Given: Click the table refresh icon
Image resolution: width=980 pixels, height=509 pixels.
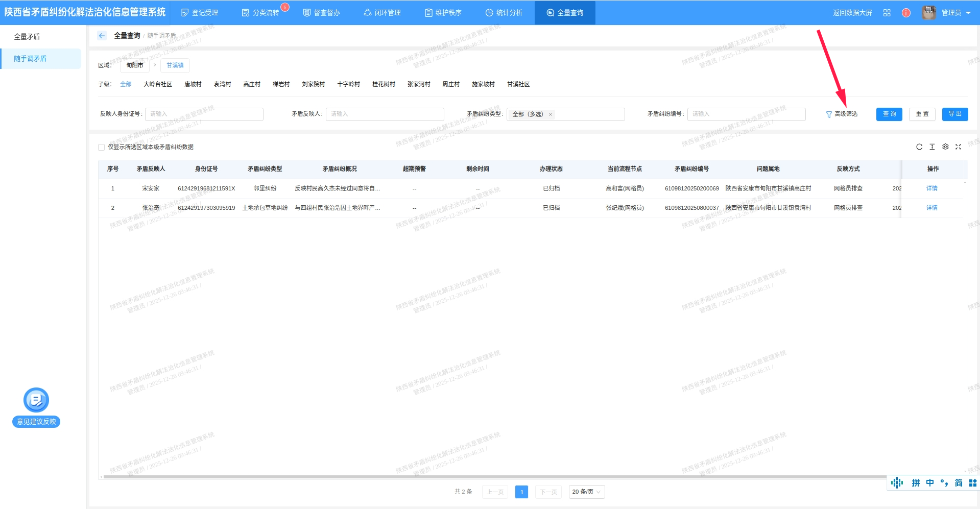Looking at the screenshot, I should tap(919, 147).
